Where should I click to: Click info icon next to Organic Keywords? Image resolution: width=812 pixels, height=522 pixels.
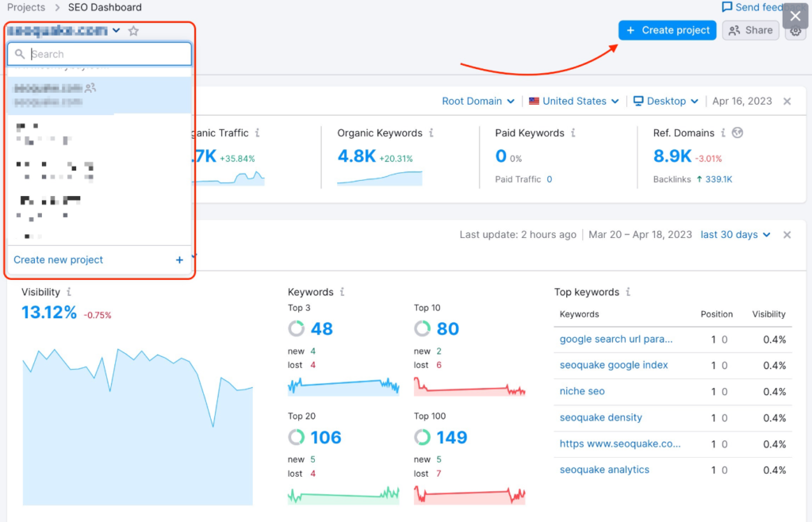(431, 133)
